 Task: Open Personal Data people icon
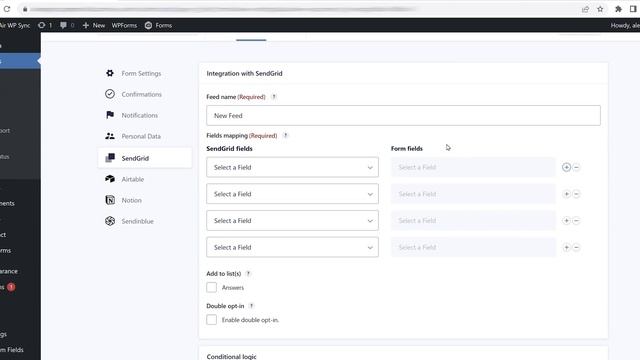click(110, 136)
